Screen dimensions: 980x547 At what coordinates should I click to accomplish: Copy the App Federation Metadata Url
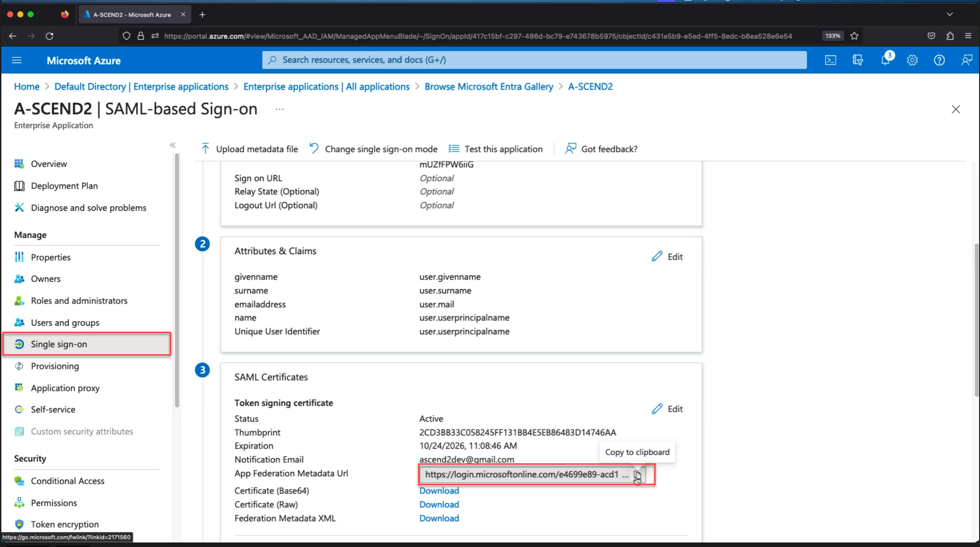point(637,476)
